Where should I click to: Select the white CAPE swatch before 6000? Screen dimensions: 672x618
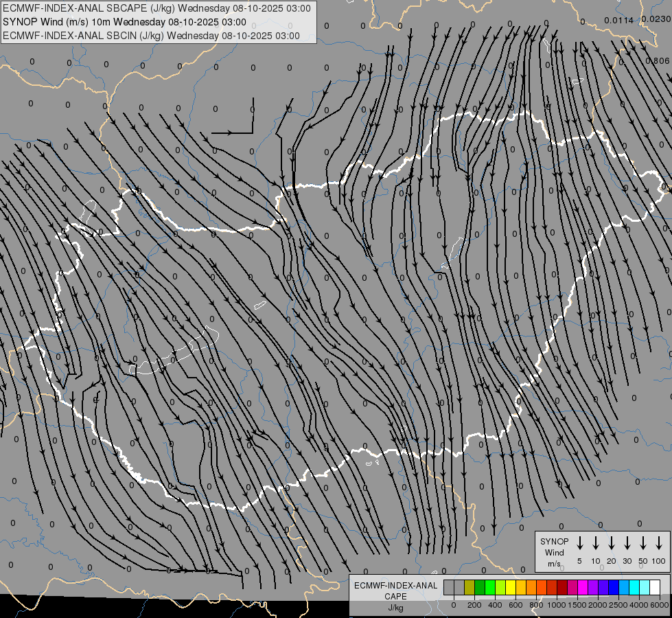(x=655, y=587)
